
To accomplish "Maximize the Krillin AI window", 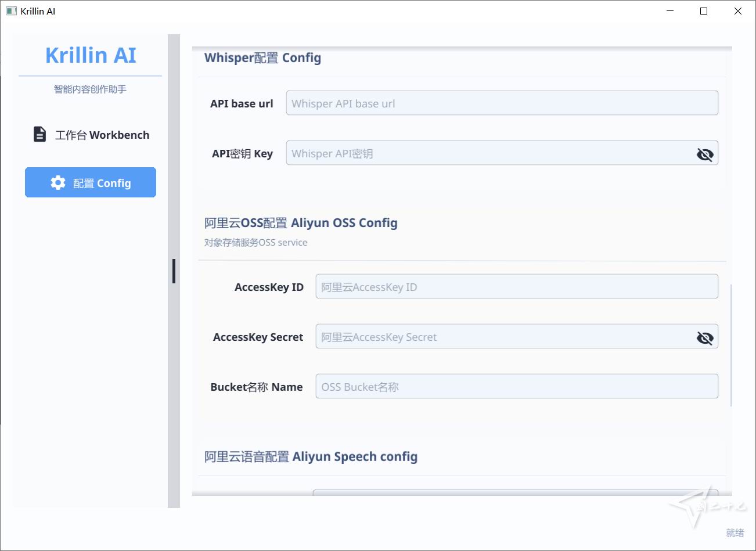I will (704, 11).
